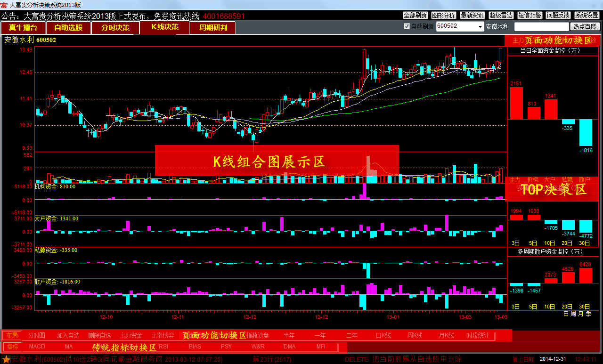Go to the 周期研判 tab

pos(213,28)
